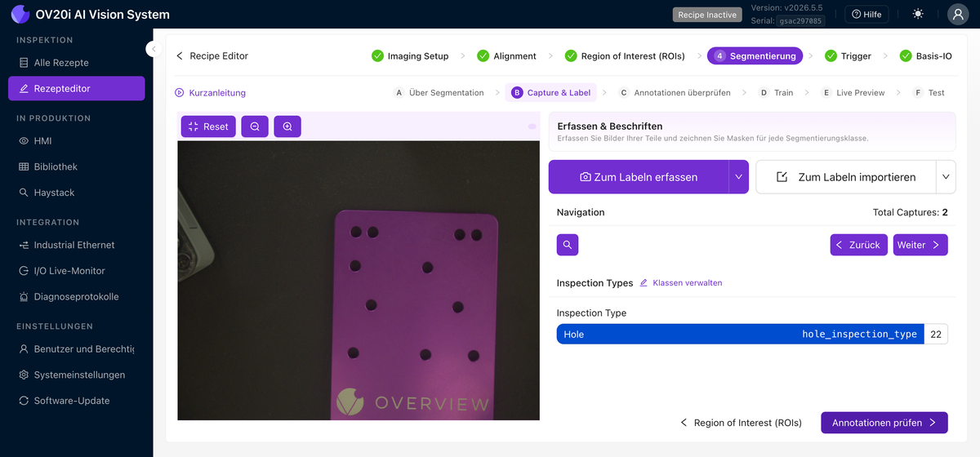
Task: Open Systemeinstellungen page
Action: (x=79, y=375)
